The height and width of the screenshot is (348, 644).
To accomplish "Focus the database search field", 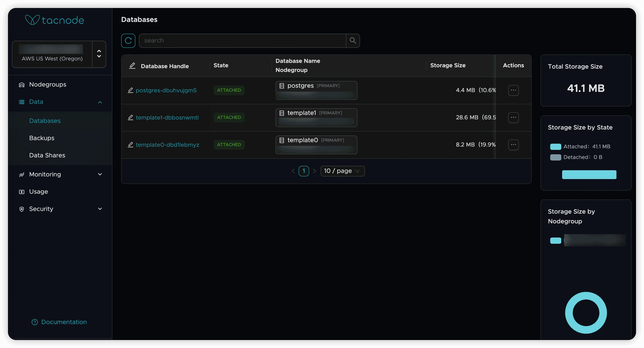I will pos(242,41).
